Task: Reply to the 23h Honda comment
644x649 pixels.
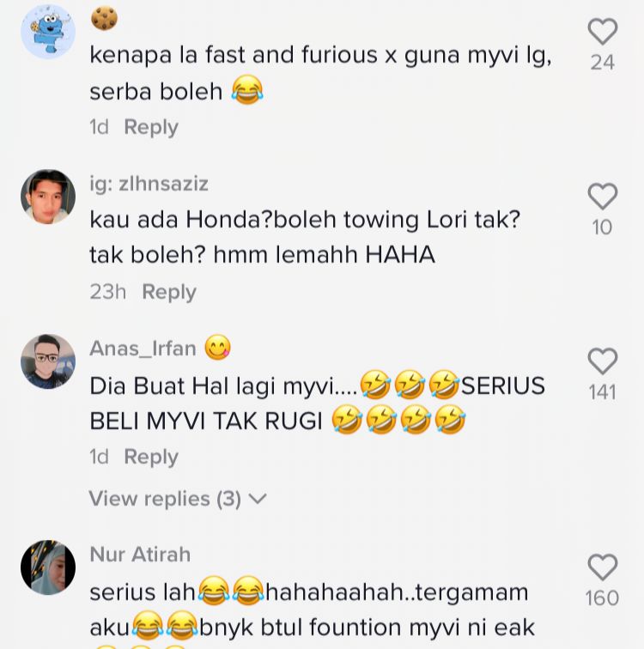Action: [x=169, y=292]
